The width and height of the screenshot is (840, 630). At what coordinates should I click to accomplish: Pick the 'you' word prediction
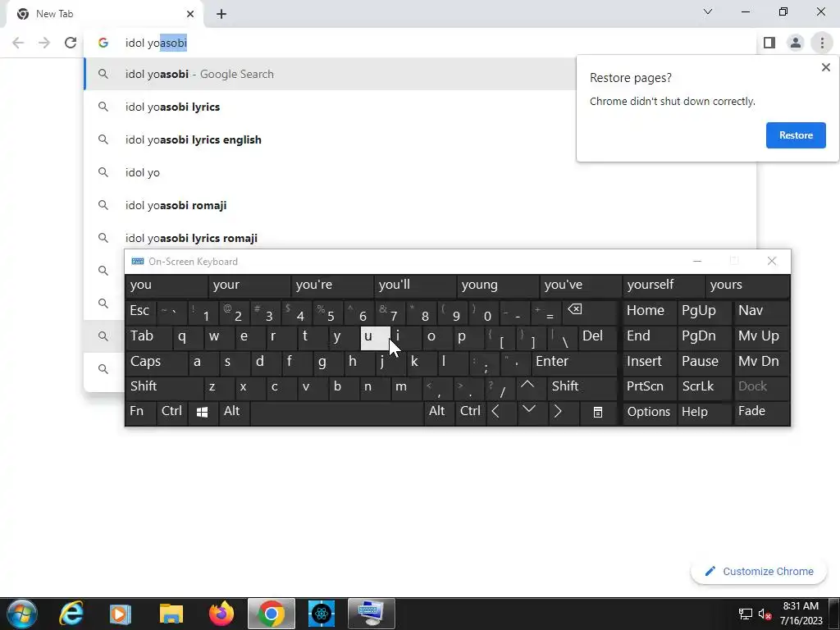click(166, 285)
